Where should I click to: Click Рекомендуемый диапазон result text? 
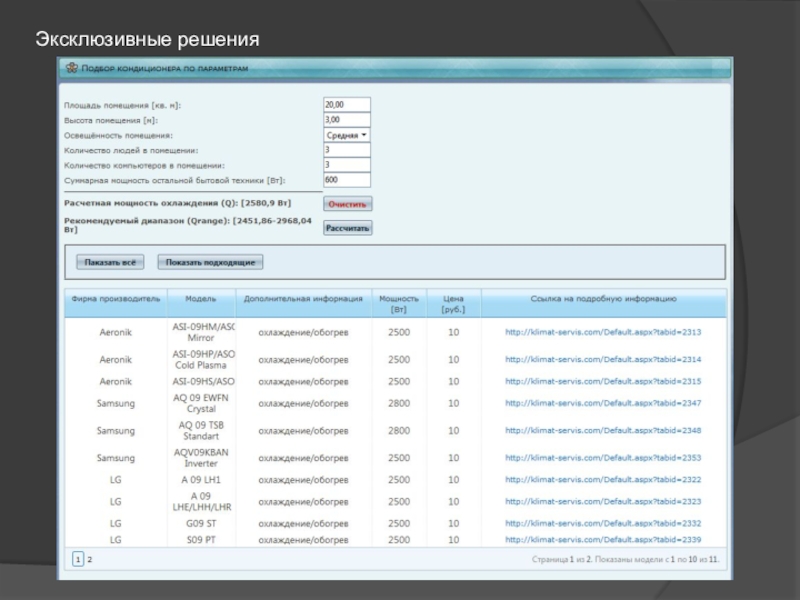tap(188, 225)
